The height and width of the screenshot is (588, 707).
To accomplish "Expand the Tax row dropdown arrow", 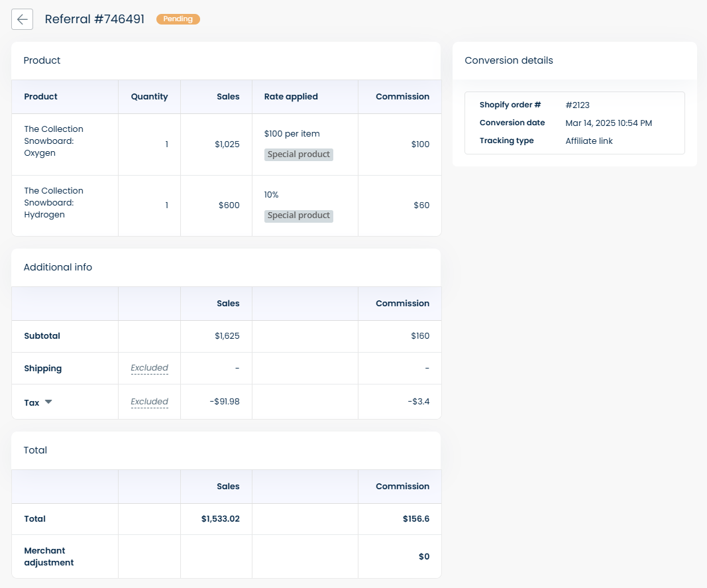I will tap(48, 402).
